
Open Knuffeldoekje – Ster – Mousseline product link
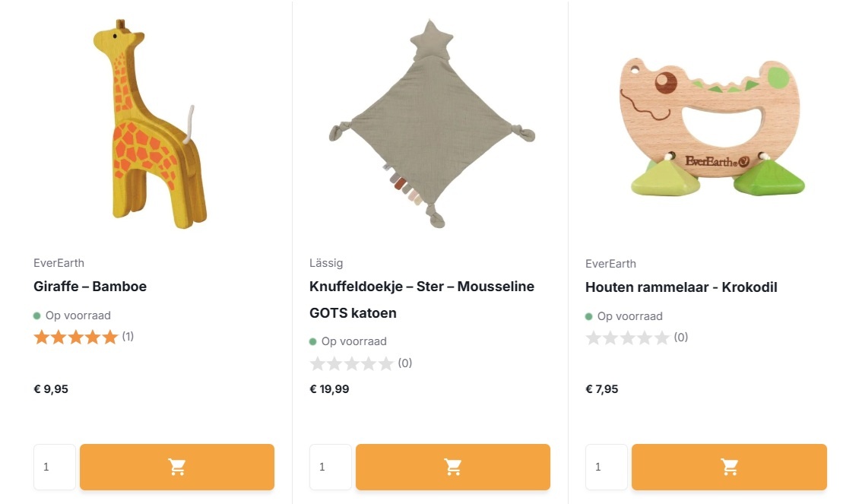pyautogui.click(x=422, y=287)
